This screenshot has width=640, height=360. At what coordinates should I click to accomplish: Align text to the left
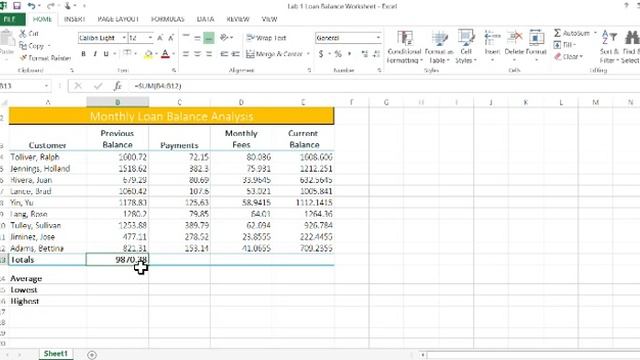(186, 54)
